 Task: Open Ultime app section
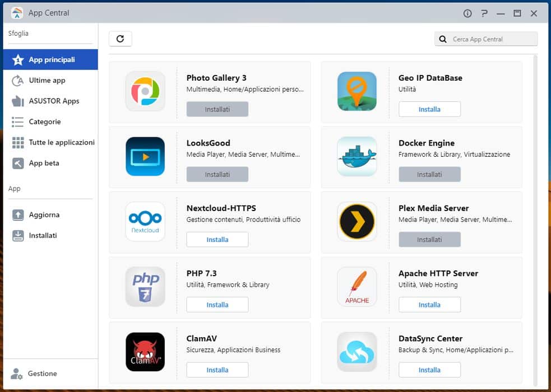click(50, 81)
